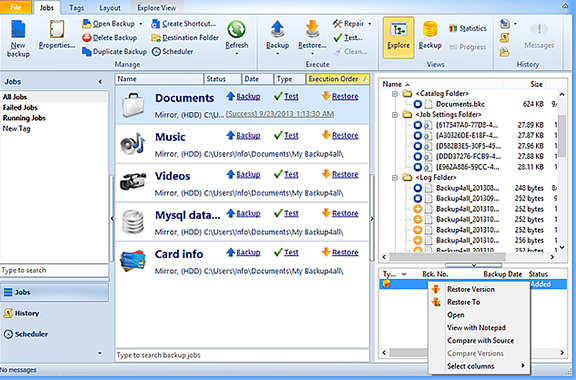This screenshot has width=576, height=380.
Task: Switch to Explore view
Action: click(399, 37)
